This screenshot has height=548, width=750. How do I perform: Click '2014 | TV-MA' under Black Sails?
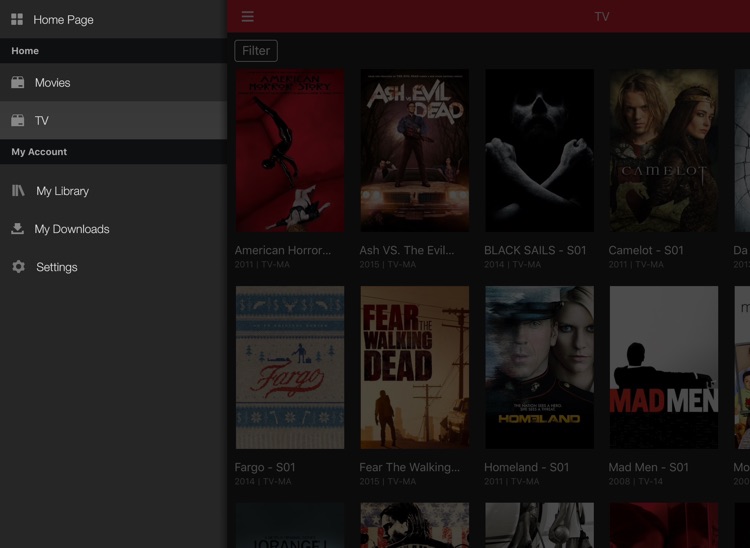512,264
